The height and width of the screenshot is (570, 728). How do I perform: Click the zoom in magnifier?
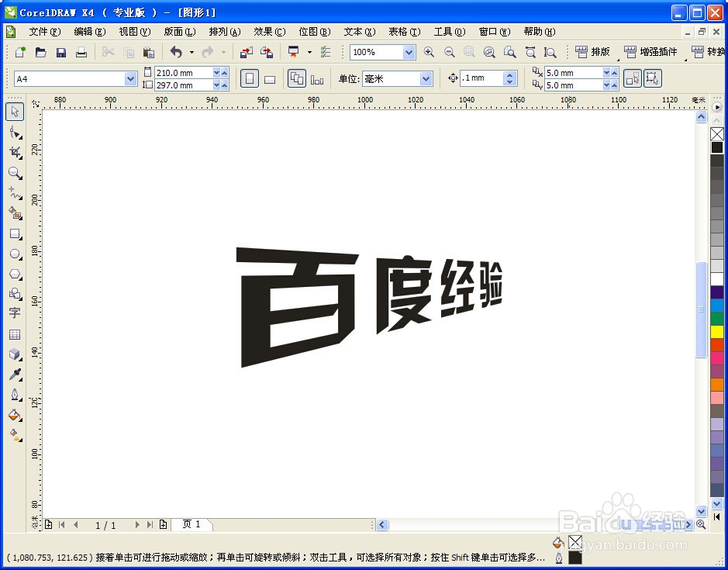pos(429,52)
